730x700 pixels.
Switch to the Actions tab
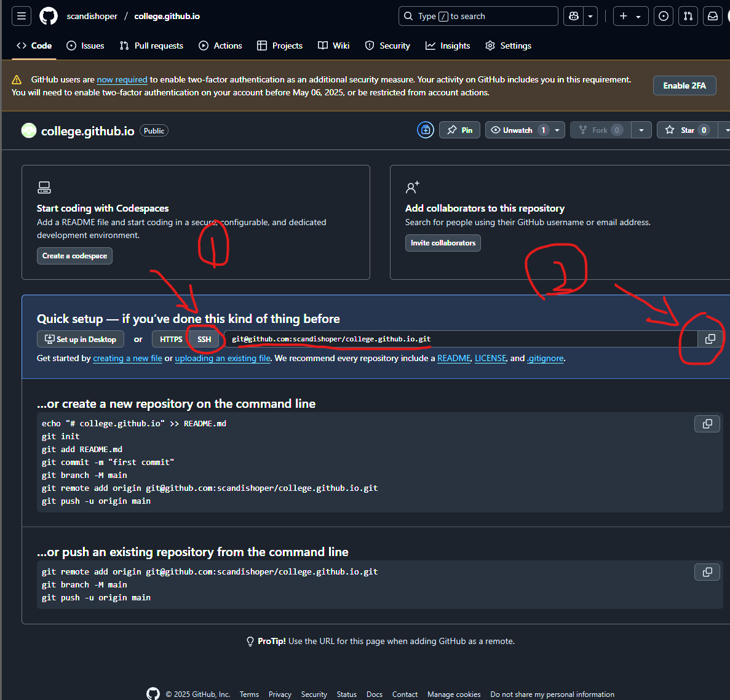pos(220,46)
